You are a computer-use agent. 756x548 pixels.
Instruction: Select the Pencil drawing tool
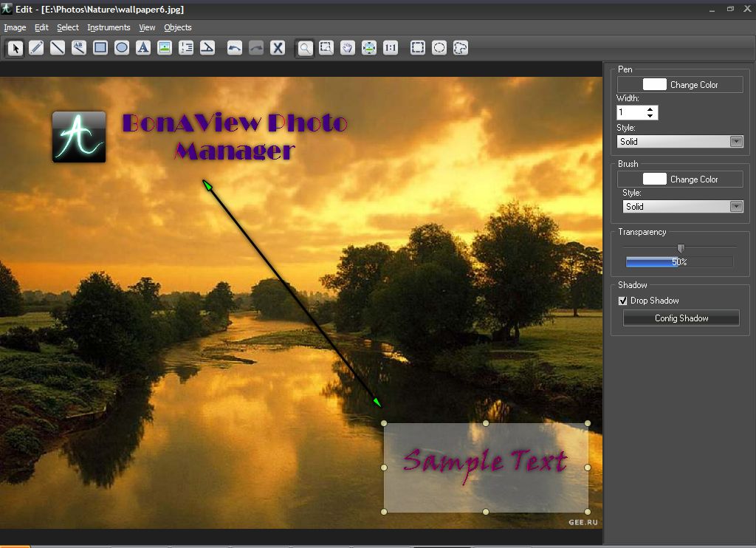[36, 48]
